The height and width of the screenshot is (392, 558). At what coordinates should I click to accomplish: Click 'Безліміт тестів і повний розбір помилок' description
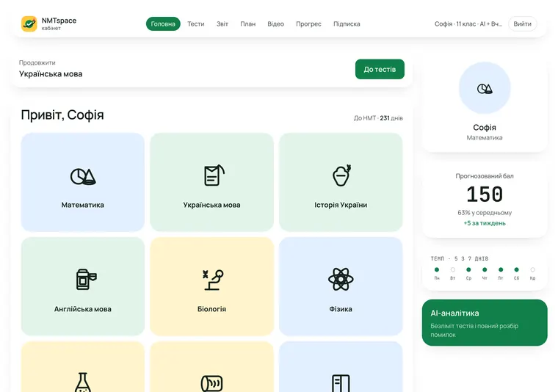point(474,330)
